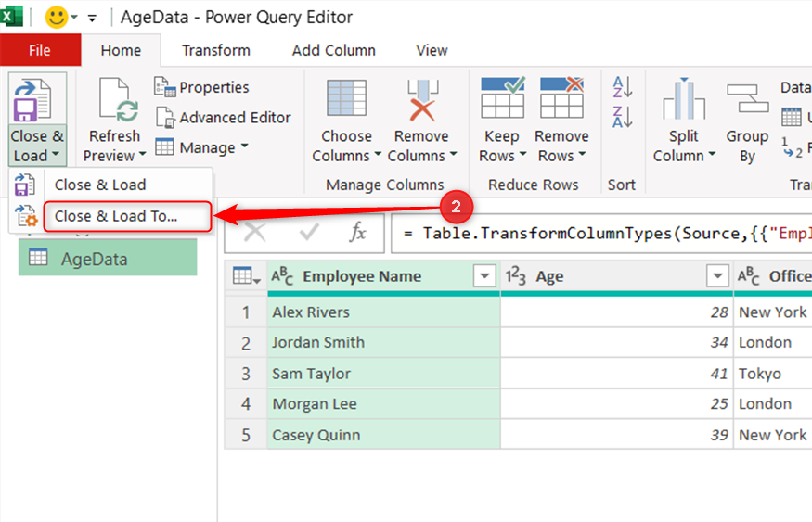The image size is (812, 522).
Task: Open the File tab
Action: point(40,50)
